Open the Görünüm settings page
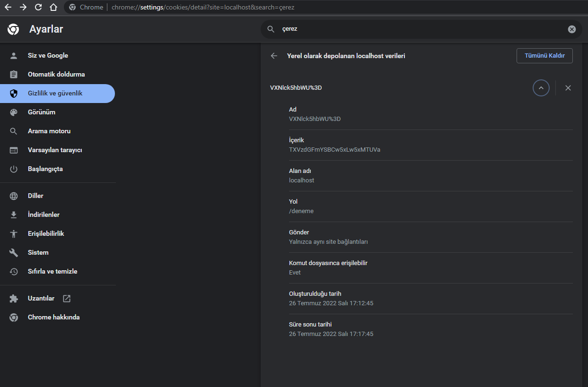 point(42,112)
